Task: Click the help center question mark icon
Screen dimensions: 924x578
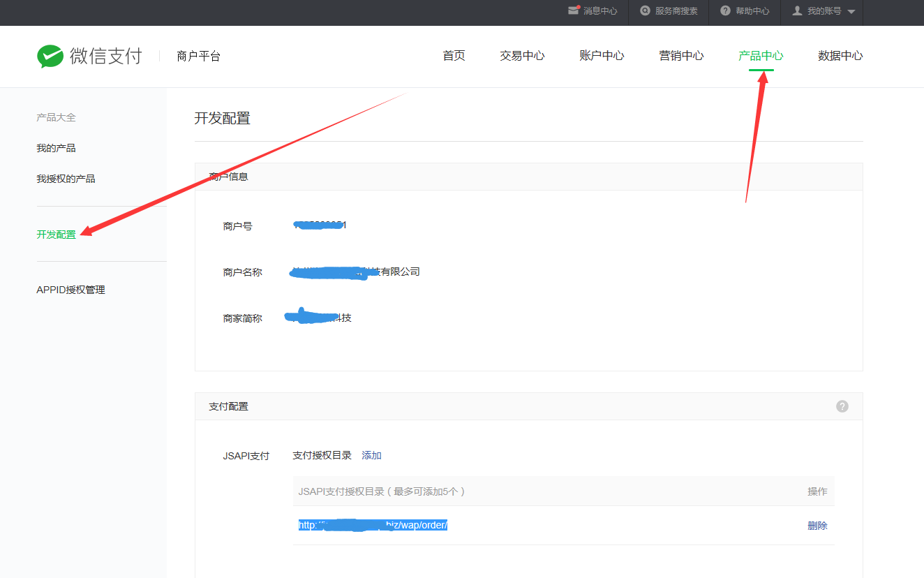Action: (726, 11)
